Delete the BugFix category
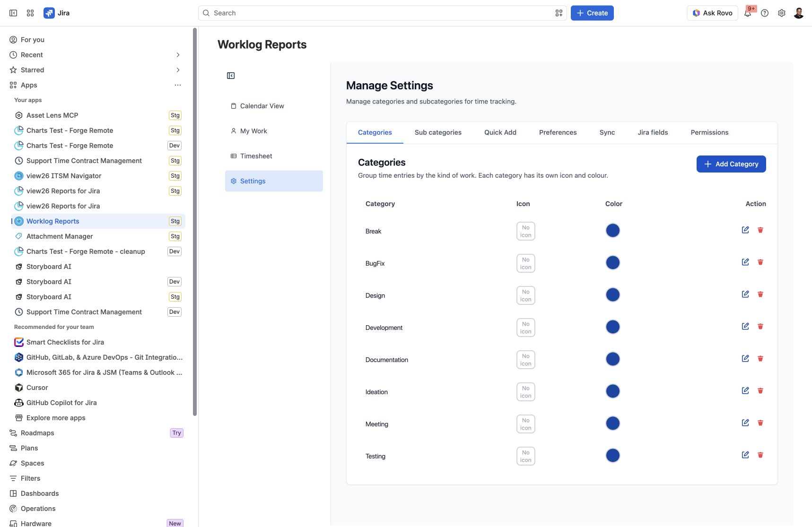Viewport: 812px width, 527px height. point(760,262)
